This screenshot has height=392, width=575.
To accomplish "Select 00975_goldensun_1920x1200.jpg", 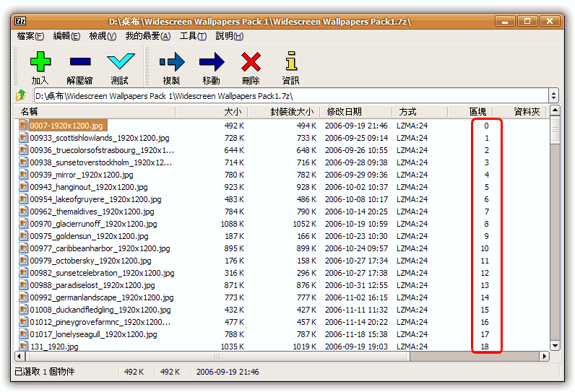I will [x=89, y=236].
